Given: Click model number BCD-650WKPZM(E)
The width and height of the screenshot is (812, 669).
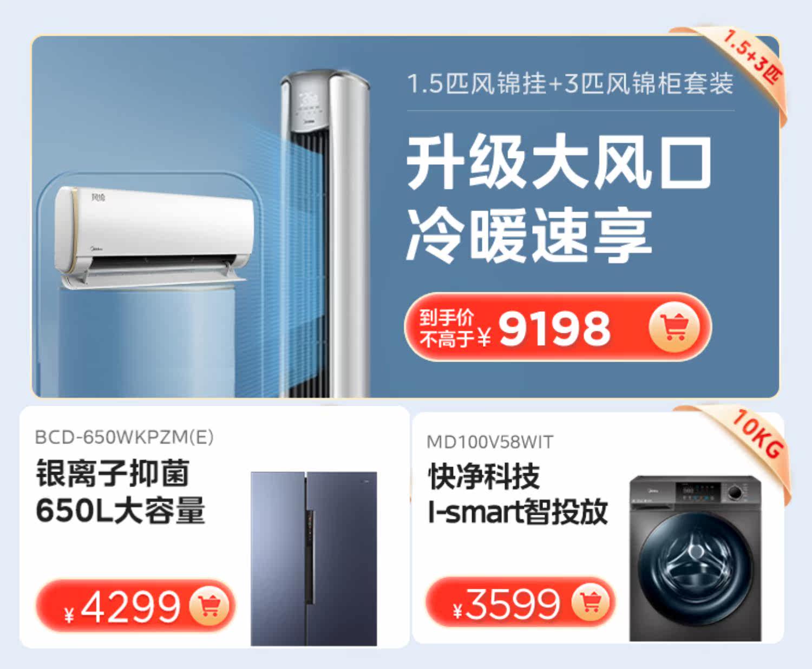Looking at the screenshot, I should pos(124,437).
